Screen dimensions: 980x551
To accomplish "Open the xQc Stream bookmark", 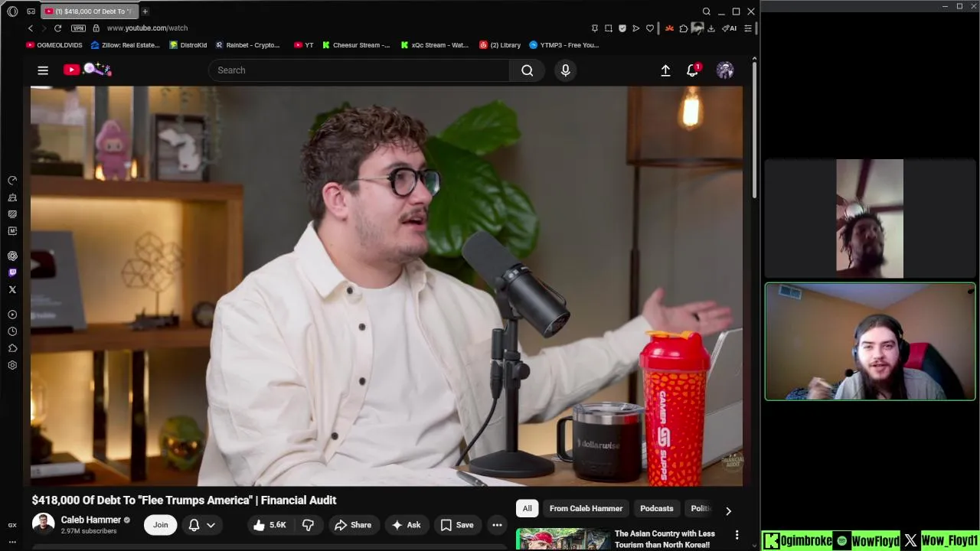I will pyautogui.click(x=434, y=45).
